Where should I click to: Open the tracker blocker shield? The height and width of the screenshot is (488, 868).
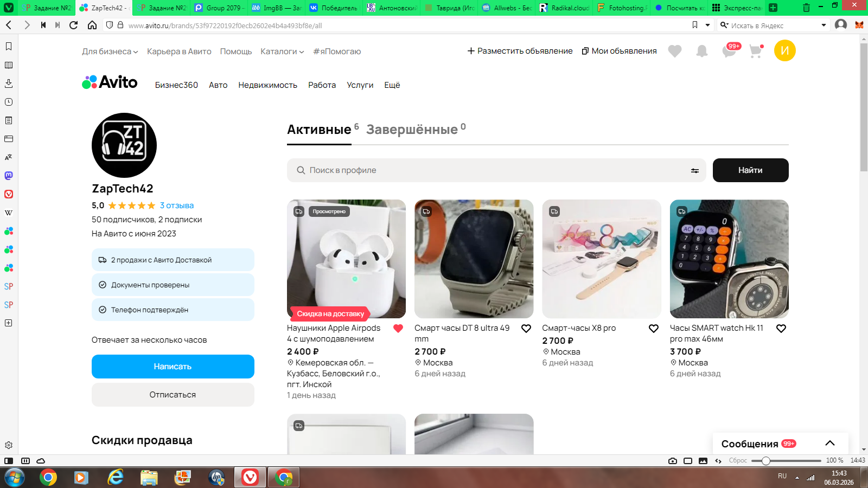tap(110, 25)
